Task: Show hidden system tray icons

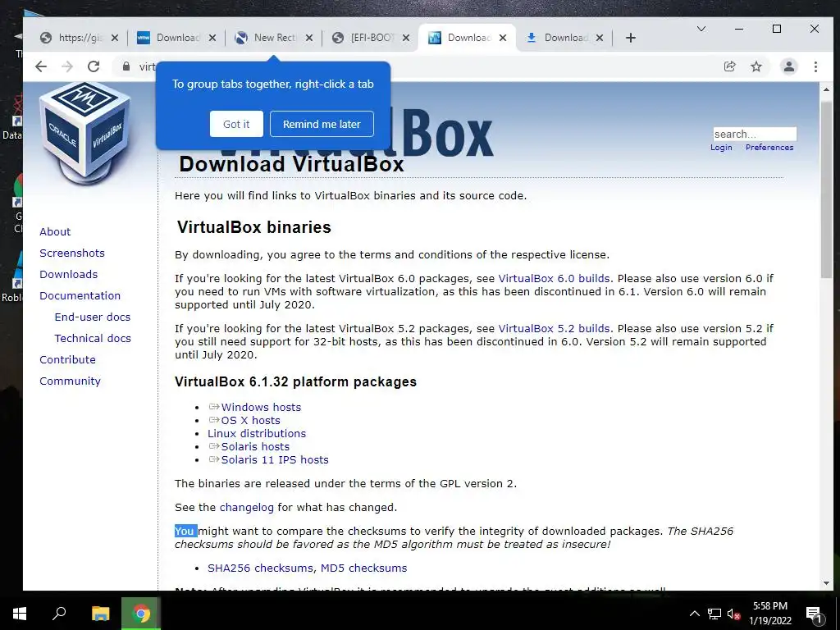Action: tap(694, 614)
